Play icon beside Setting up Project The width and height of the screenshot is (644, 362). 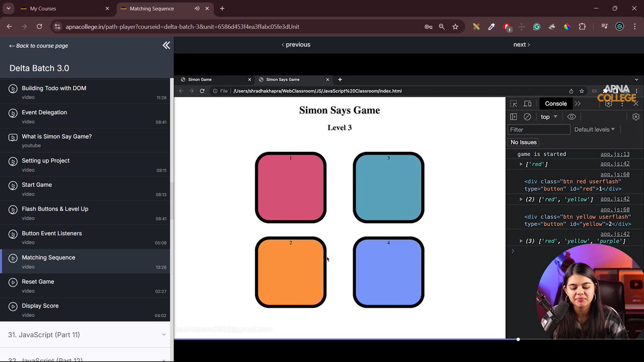point(13,161)
